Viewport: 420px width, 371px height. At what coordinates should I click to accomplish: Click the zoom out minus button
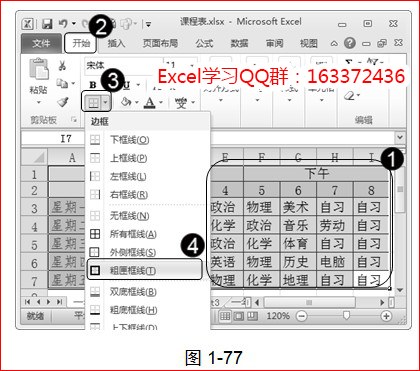(x=302, y=316)
